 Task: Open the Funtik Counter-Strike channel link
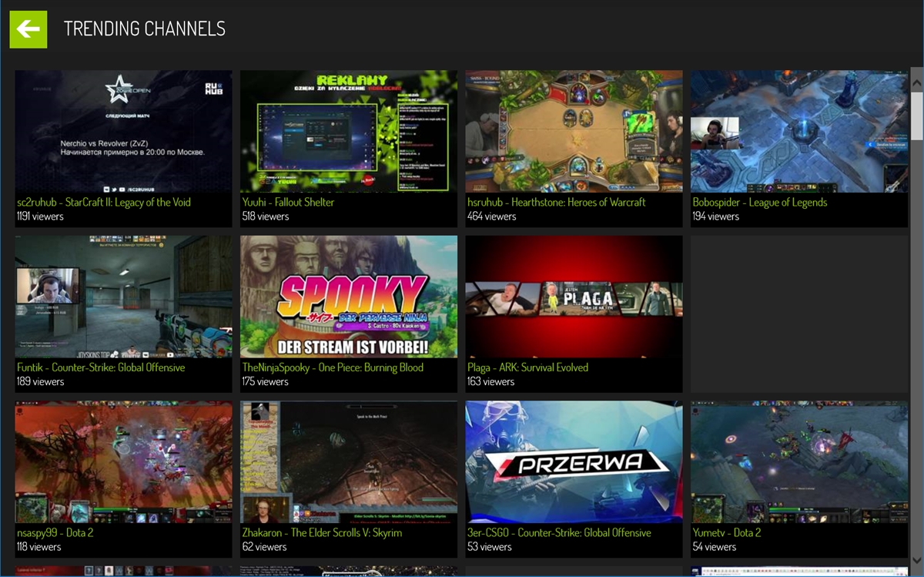point(102,367)
